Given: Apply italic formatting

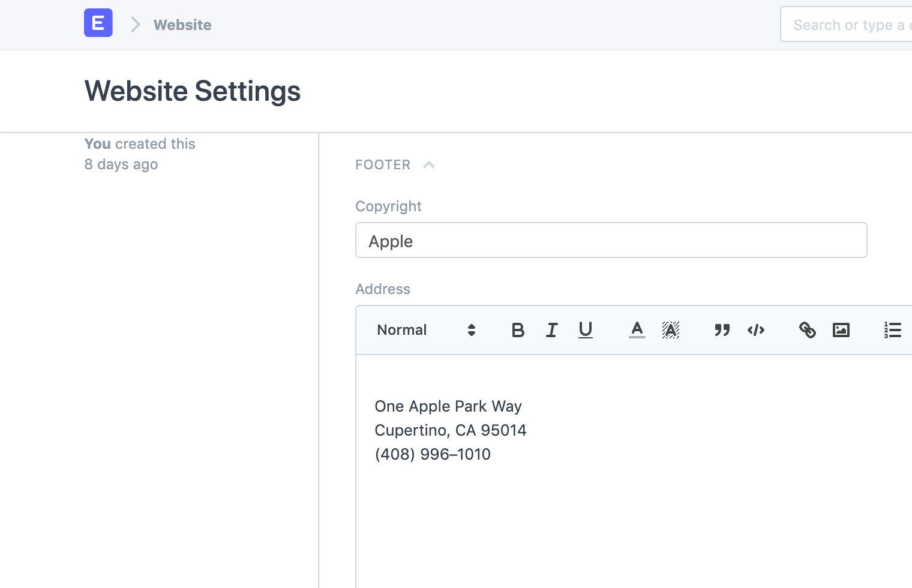Looking at the screenshot, I should pos(551,329).
